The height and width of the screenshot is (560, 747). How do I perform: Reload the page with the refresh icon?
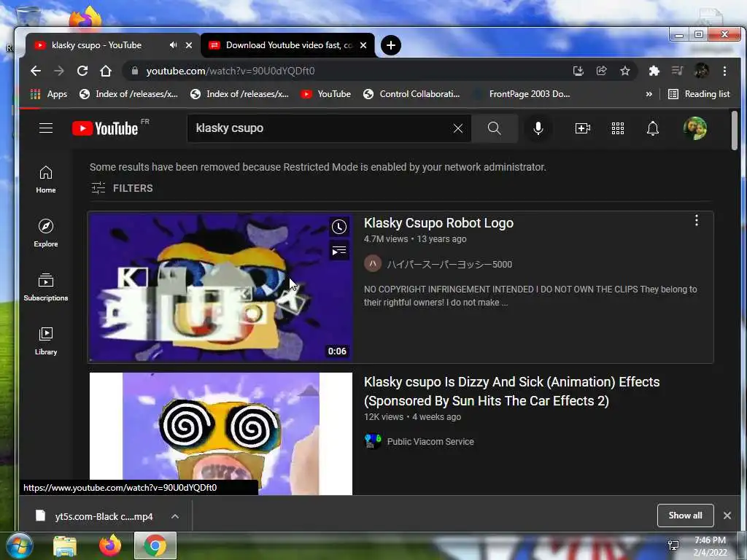point(82,71)
